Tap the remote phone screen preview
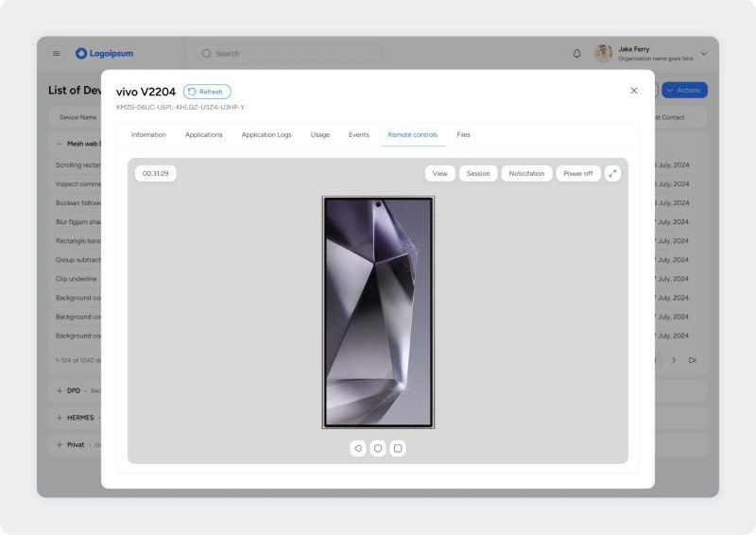Image resolution: width=756 pixels, height=535 pixels. pos(378,312)
